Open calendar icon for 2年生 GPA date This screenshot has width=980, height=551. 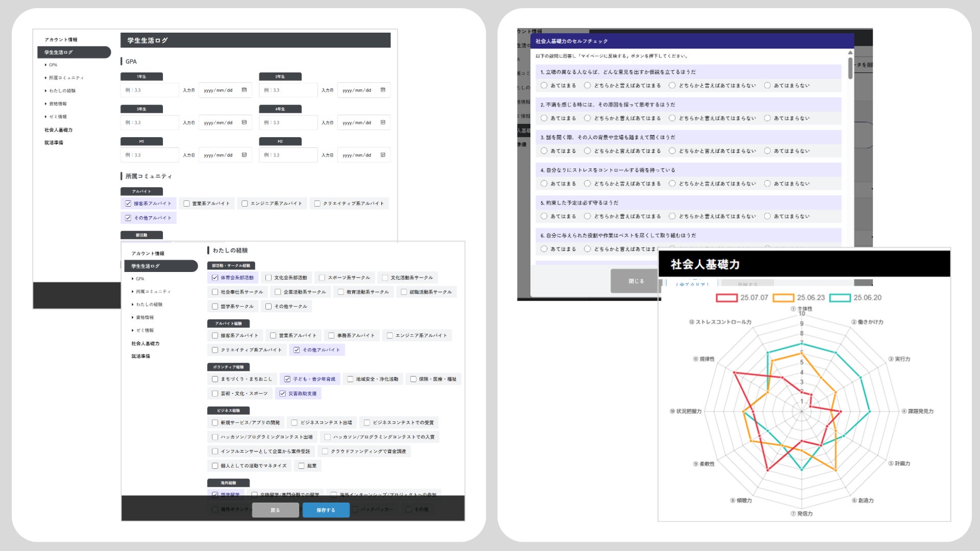tap(383, 90)
